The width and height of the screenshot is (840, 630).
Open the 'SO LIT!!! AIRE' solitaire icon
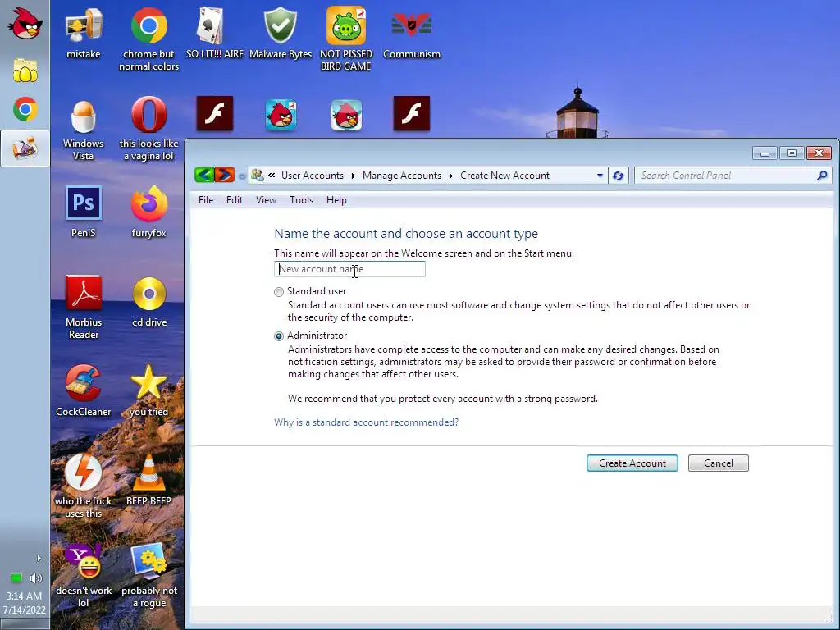pyautogui.click(x=214, y=32)
